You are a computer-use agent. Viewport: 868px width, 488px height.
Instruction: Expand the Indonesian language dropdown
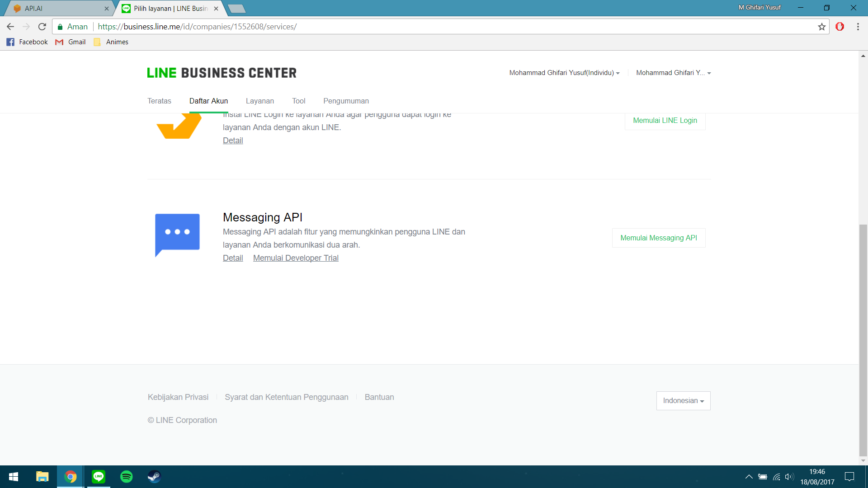(683, 401)
